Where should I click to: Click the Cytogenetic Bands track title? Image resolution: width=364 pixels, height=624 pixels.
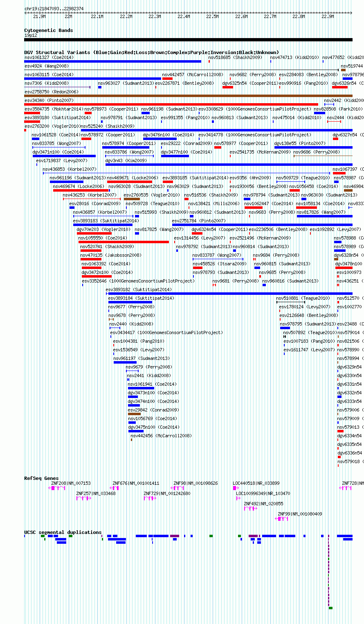click(x=49, y=30)
